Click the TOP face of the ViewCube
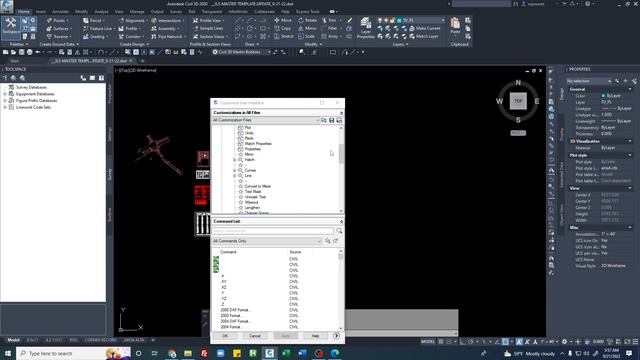 518,101
